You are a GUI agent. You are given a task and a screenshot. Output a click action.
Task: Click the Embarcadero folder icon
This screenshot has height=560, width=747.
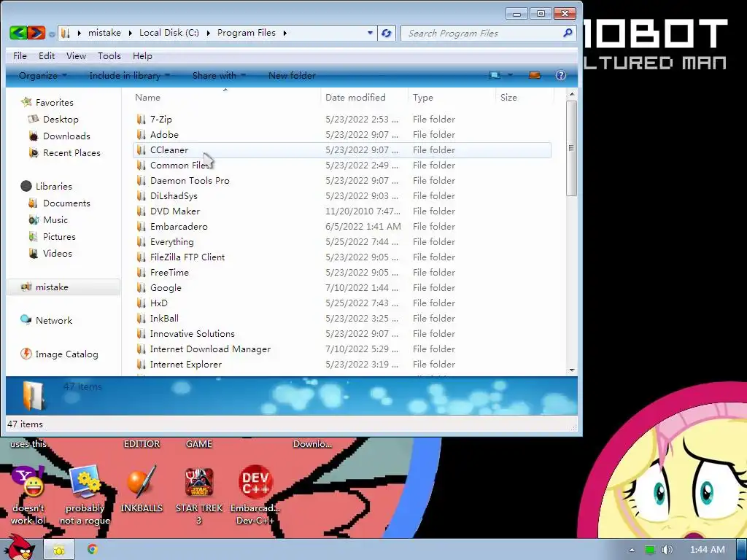141,226
